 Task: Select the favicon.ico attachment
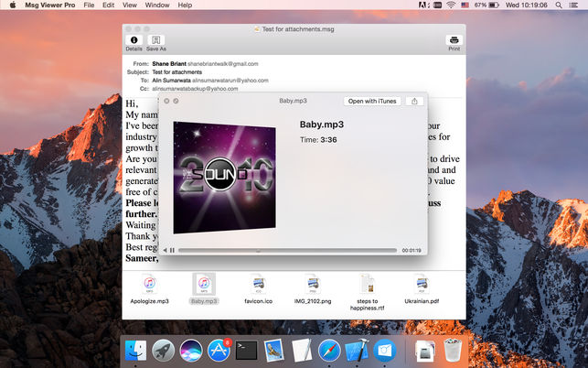point(259,285)
